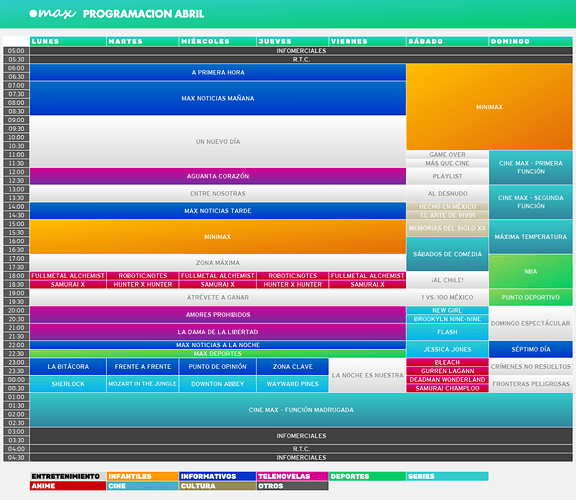Select the 1 VS. 100 MÉXICO slot
This screenshot has height=500, width=576.
tap(447, 297)
